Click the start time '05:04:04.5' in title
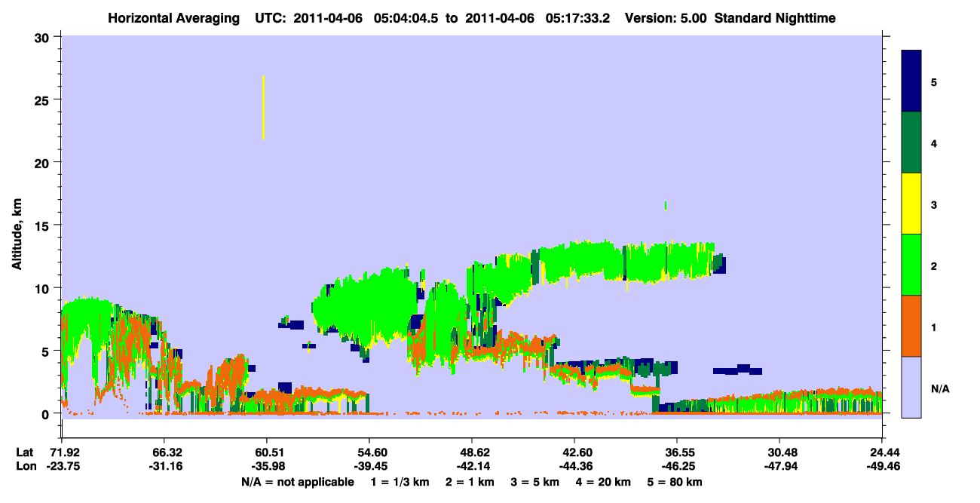This screenshot has width=980, height=503. pos(407,18)
